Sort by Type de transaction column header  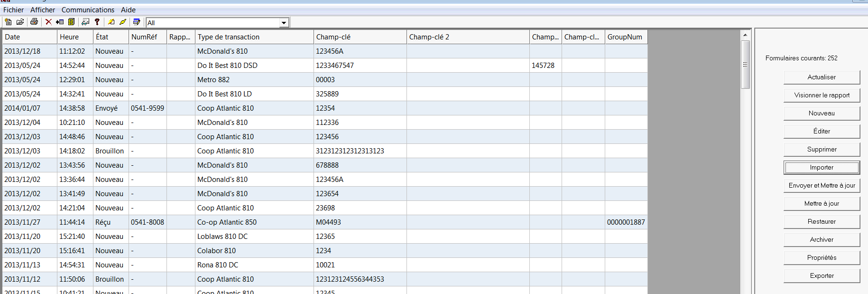(254, 37)
